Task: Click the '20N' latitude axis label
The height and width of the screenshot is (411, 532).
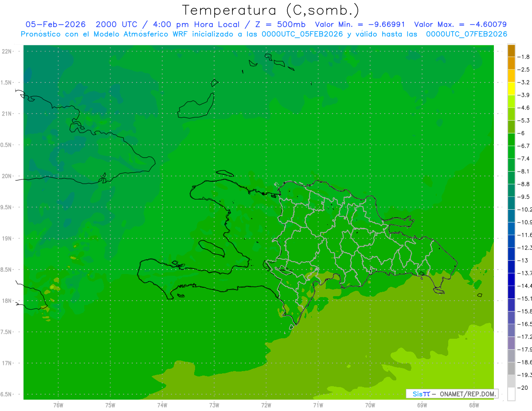Action: [x=8, y=176]
